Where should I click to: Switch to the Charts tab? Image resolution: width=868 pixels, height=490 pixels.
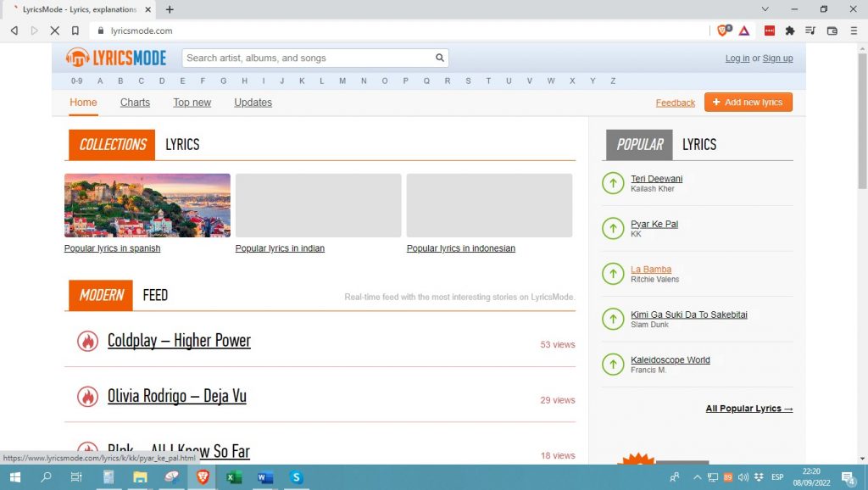[135, 103]
